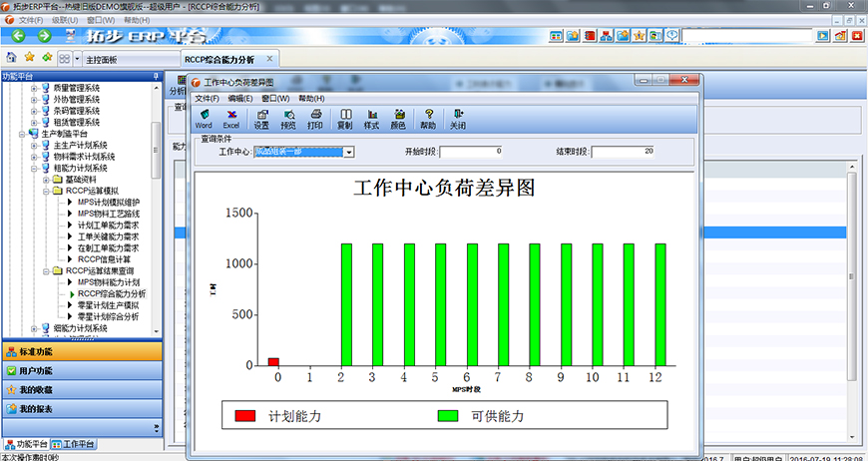Click the red 计划能力 legend swatch
This screenshot has height=461, width=868.
click(245, 415)
